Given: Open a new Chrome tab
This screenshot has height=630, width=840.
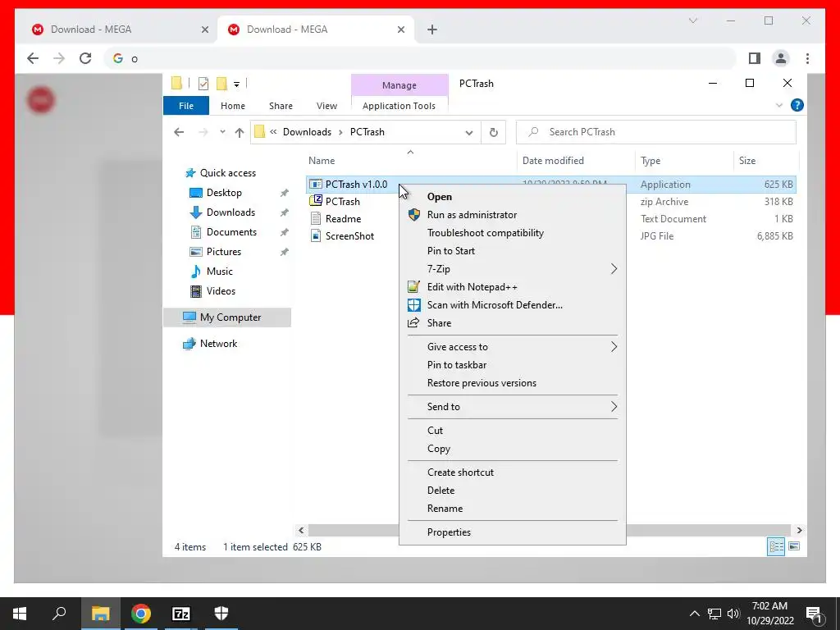Looking at the screenshot, I should [x=432, y=30].
